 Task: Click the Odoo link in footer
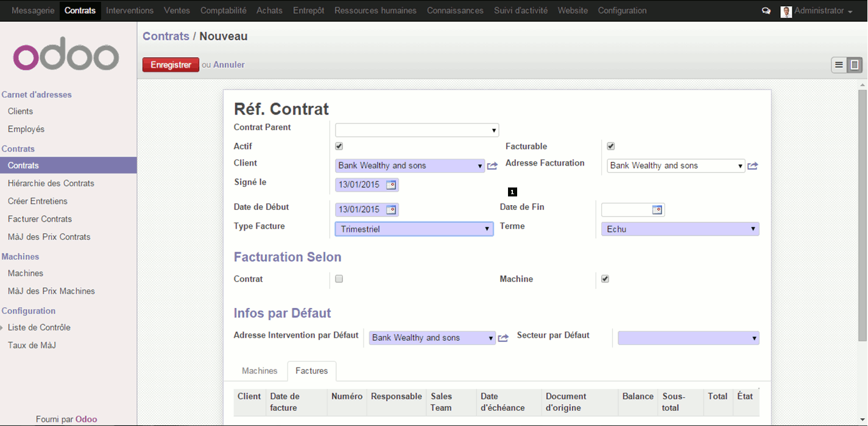pyautogui.click(x=86, y=419)
